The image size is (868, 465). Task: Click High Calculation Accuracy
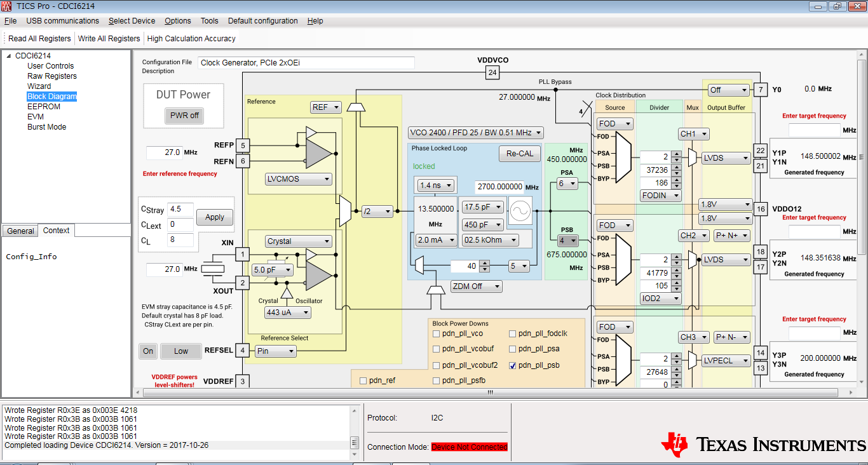point(191,39)
